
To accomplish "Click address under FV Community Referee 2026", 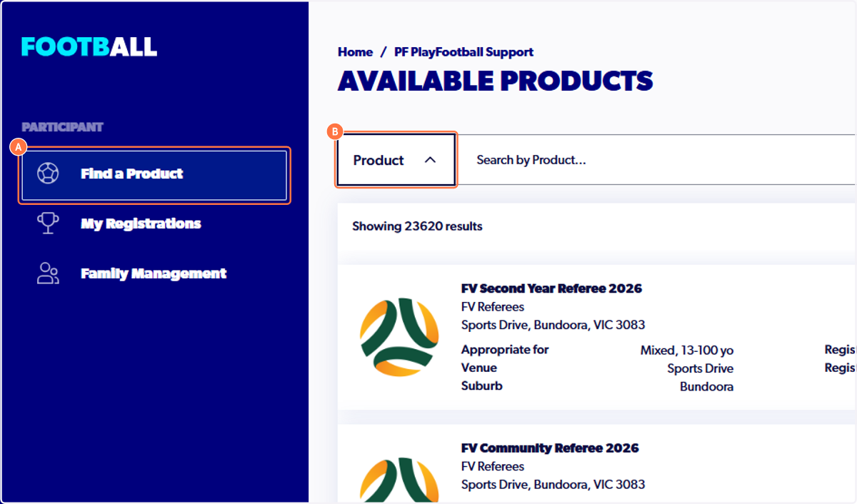I will coord(553,485).
